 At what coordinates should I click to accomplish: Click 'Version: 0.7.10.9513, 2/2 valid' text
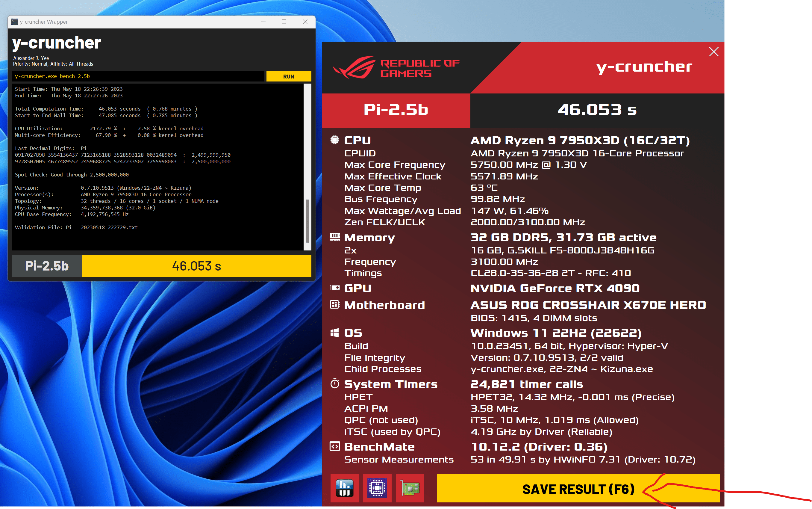[x=547, y=358]
